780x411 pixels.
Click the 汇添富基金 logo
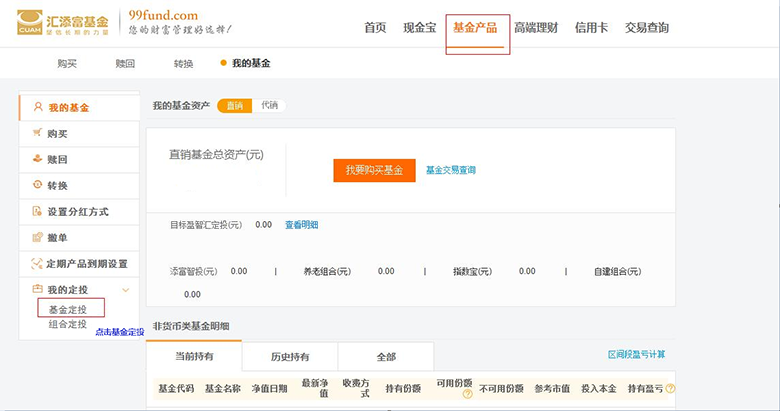[x=63, y=23]
